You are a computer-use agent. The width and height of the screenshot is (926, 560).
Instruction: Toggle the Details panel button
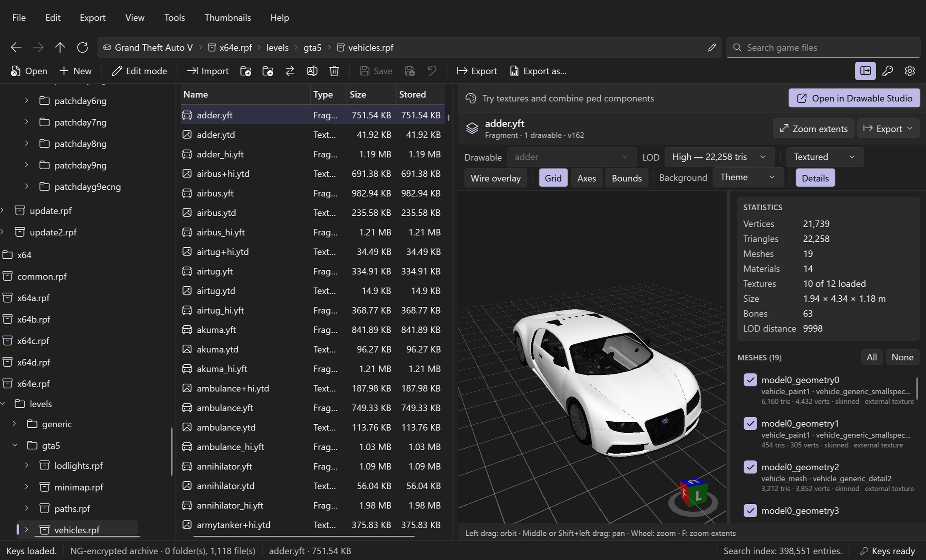[815, 178]
